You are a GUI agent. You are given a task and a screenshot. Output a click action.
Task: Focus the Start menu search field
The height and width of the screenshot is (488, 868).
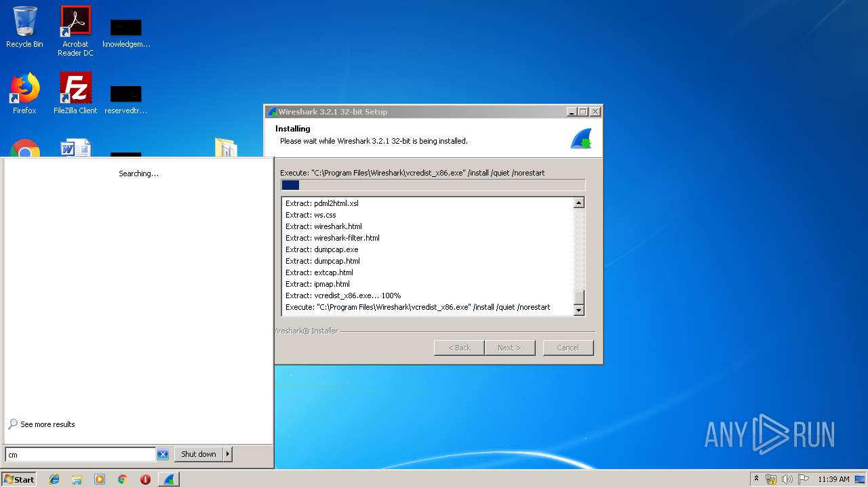click(x=80, y=455)
